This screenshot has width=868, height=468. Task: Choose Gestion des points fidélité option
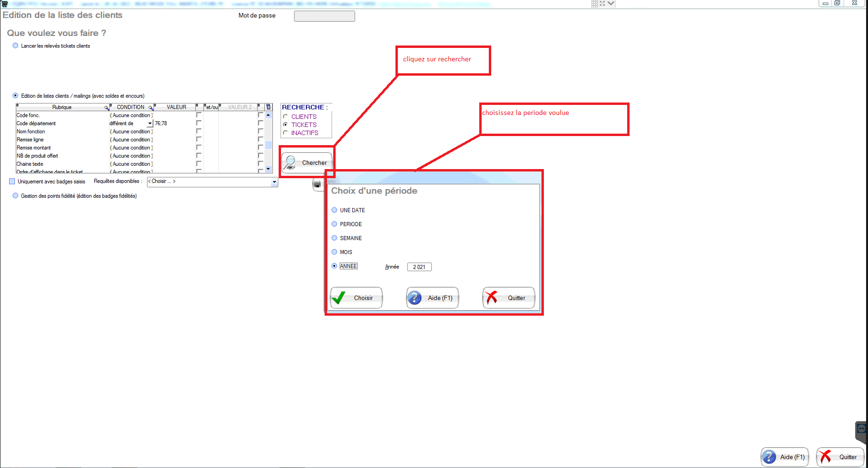[15, 196]
